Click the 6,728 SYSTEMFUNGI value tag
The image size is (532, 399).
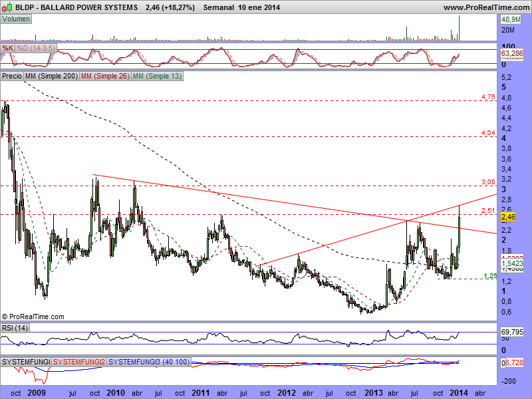coord(514,362)
